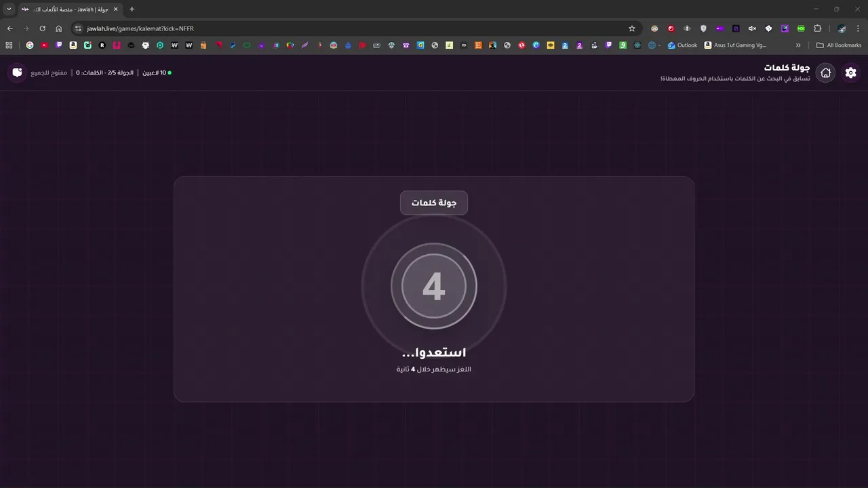Click the purple Twitch extension icon in toolbar

785,28
